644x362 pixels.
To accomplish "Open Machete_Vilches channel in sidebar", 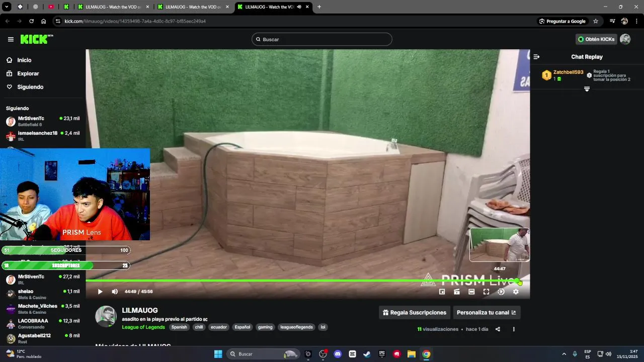I will click(43, 309).
